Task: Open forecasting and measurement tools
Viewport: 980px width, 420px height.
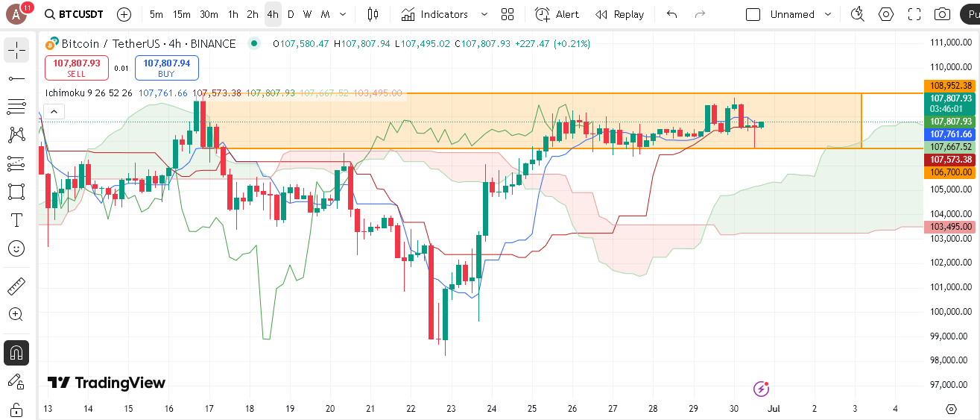Action: click(x=16, y=163)
